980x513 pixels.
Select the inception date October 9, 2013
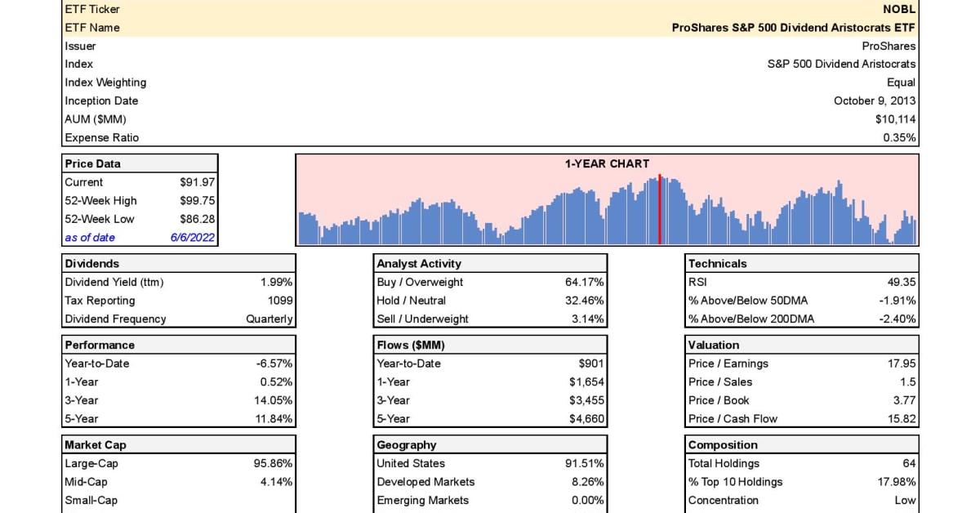[x=875, y=100]
